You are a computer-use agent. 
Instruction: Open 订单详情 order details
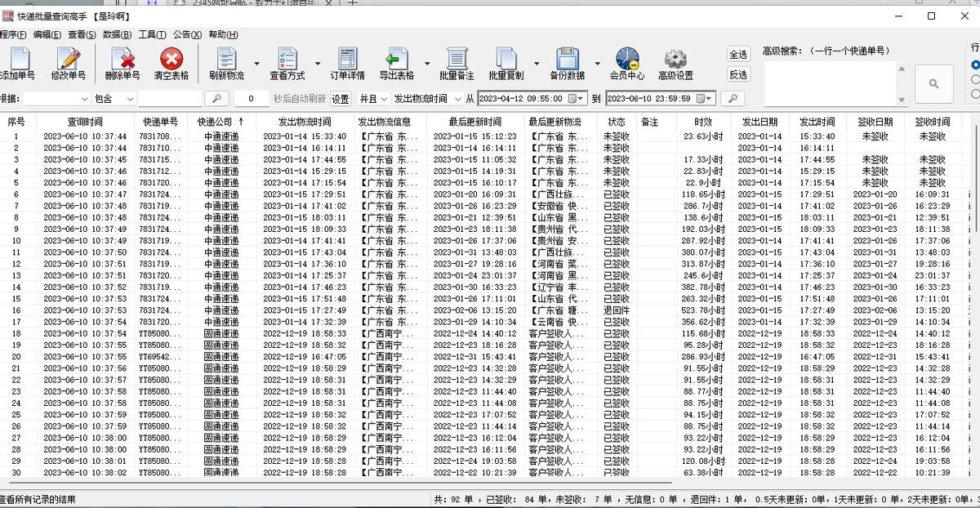[x=346, y=64]
